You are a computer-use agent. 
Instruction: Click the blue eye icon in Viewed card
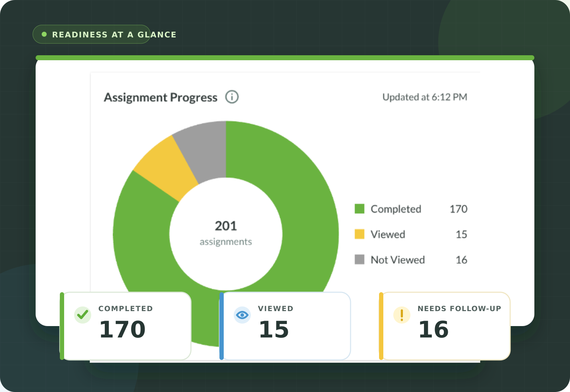[x=242, y=315]
